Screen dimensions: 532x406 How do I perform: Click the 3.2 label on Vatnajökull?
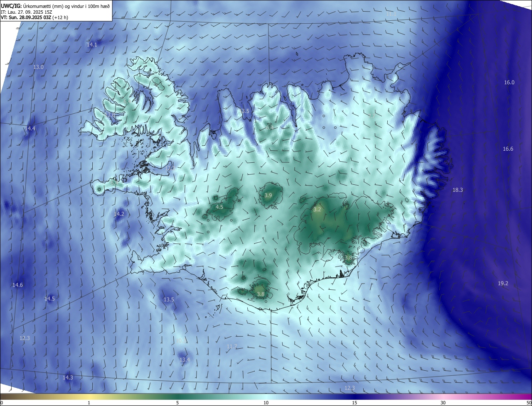coord(317,209)
